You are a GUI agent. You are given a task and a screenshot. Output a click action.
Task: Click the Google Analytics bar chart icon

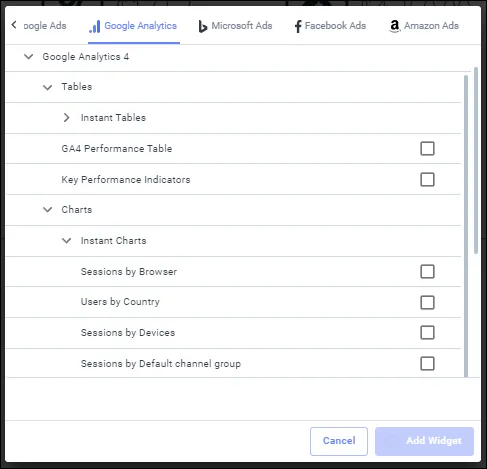coord(95,26)
